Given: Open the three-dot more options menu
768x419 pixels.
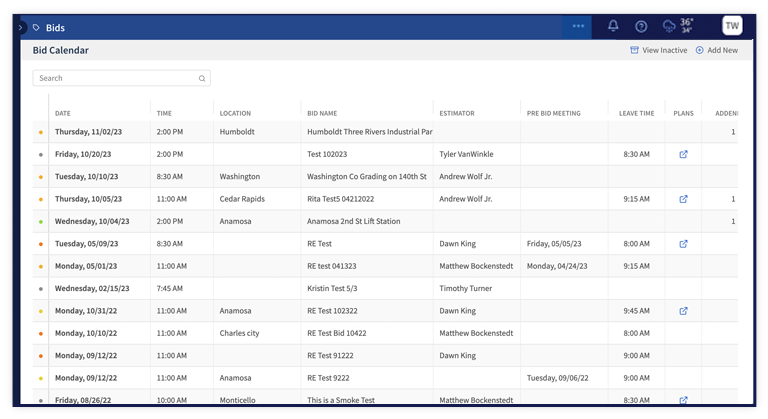Looking at the screenshot, I should pos(578,27).
